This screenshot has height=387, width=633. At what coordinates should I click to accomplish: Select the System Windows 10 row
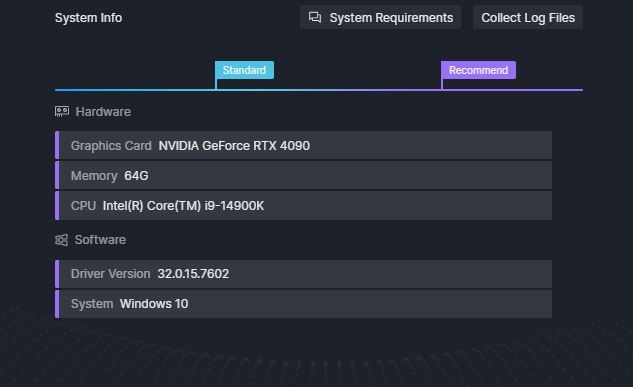coord(304,304)
